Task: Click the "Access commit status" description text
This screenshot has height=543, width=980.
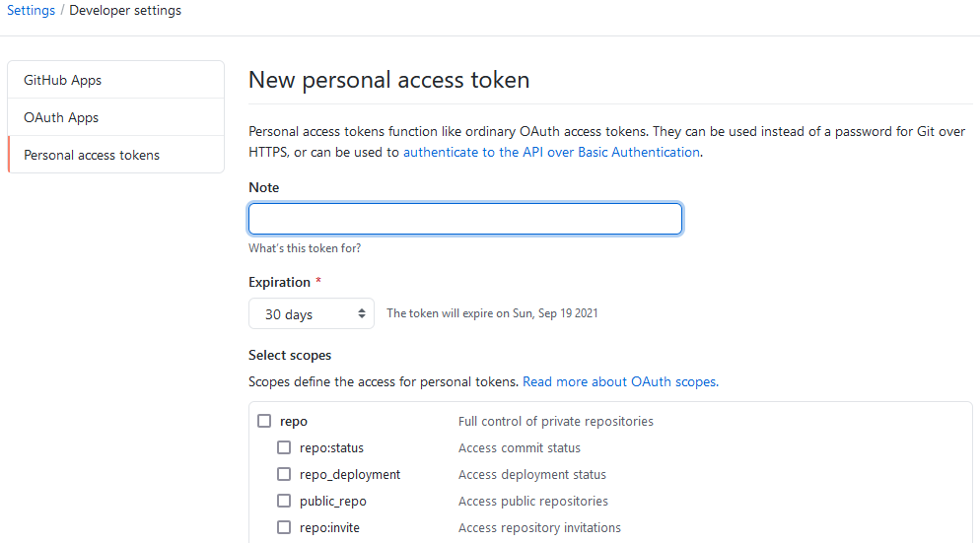Action: 520,447
